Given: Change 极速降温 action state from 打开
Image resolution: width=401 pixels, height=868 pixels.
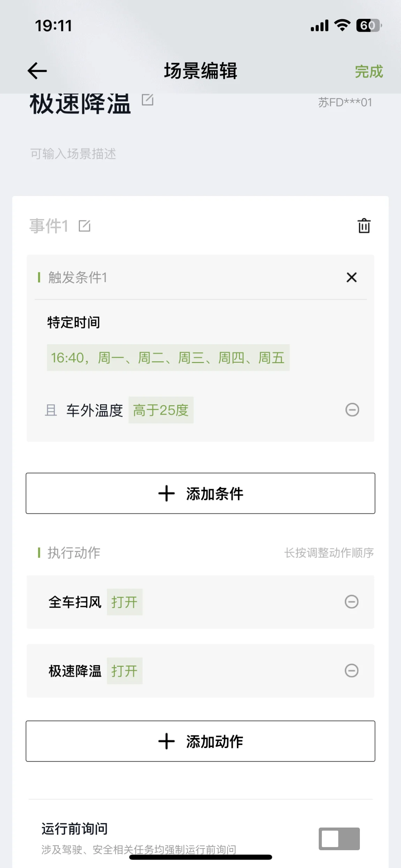Looking at the screenshot, I should (124, 671).
